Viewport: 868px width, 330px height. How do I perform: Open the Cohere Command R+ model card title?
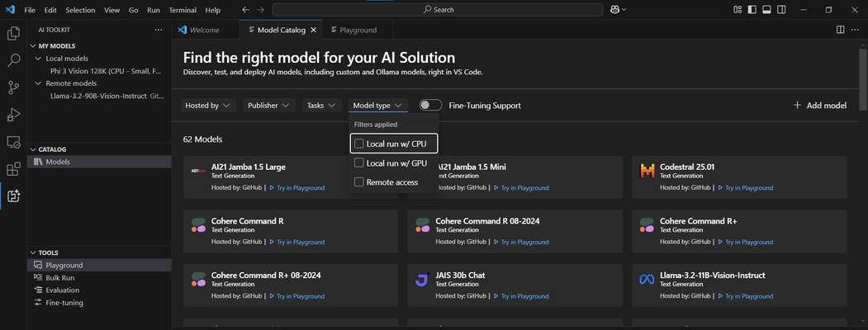pos(698,221)
